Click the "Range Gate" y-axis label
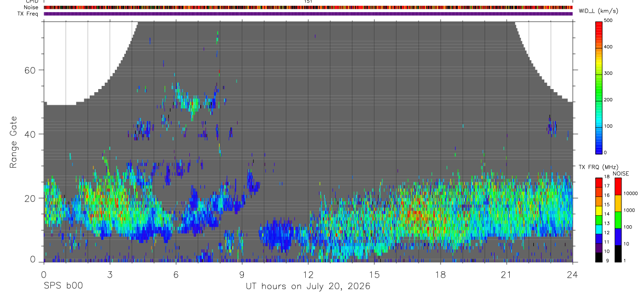644x297 pixels. point(13,142)
